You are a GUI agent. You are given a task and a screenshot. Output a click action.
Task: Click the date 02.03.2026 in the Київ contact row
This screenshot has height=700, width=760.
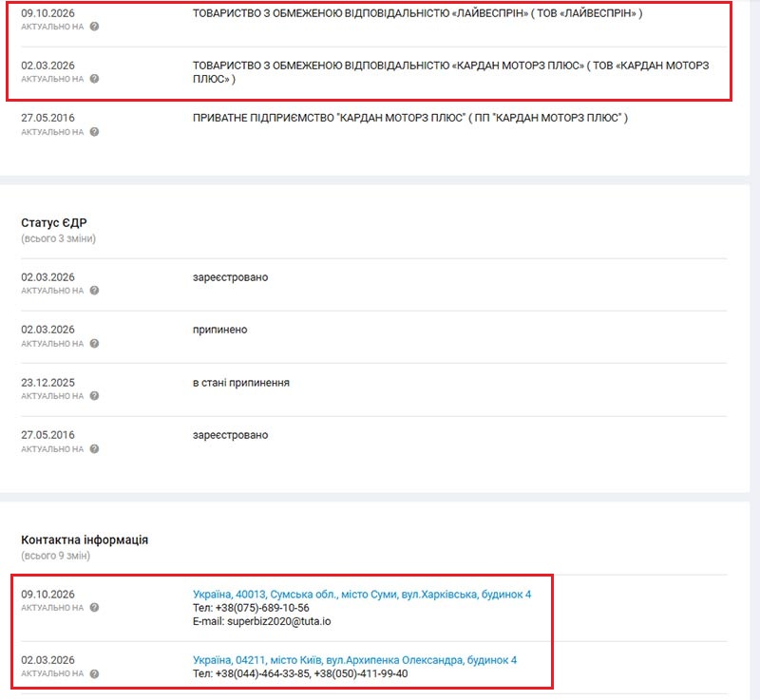click(47, 660)
